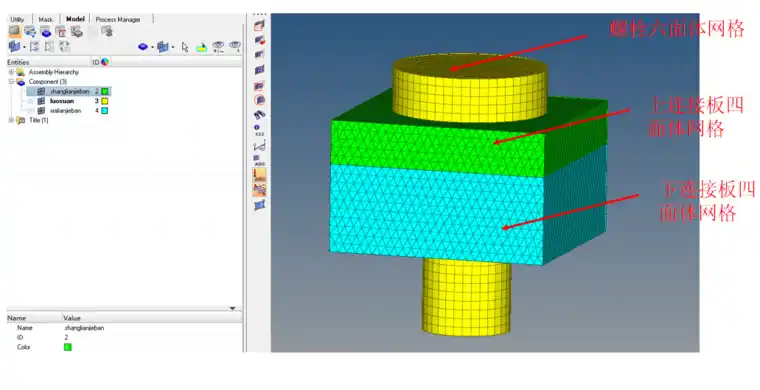Click the Reverse Selection icon
The width and height of the screenshot is (760, 390).
[x=64, y=47]
